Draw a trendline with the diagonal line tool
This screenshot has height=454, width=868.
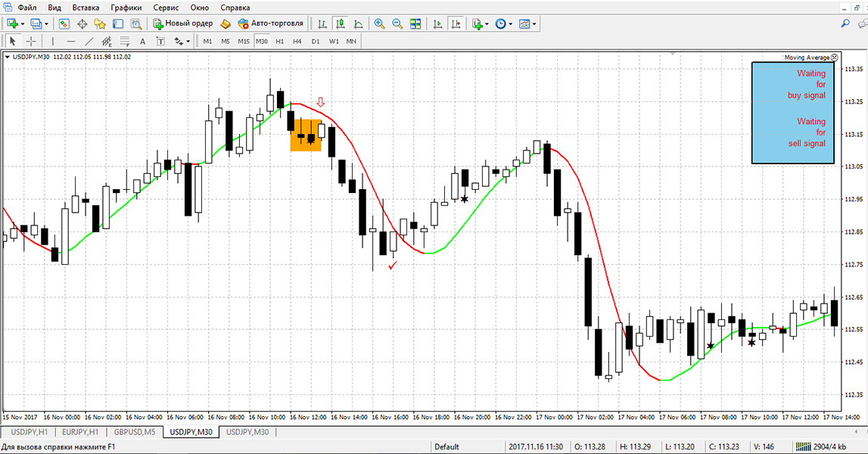pos(89,42)
